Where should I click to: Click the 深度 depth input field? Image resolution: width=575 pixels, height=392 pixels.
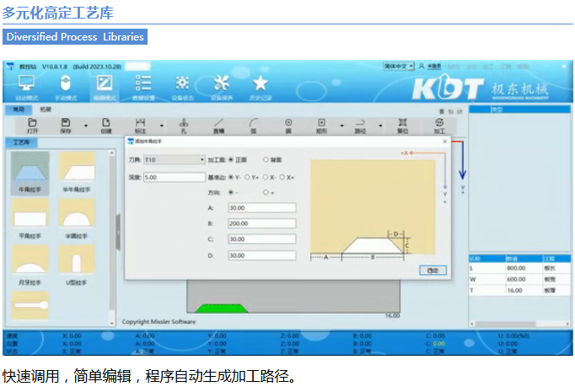(x=175, y=178)
